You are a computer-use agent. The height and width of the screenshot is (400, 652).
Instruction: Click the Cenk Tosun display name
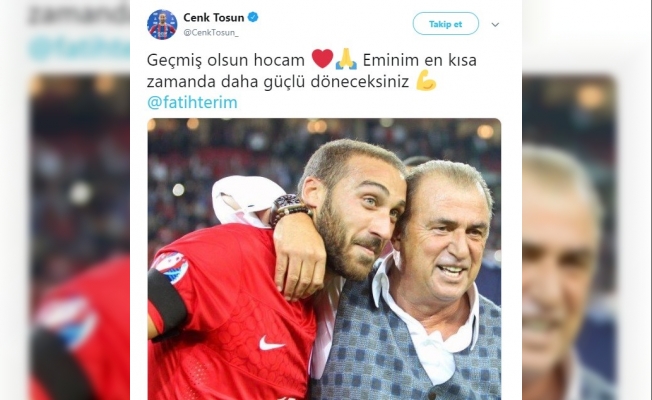tap(213, 17)
